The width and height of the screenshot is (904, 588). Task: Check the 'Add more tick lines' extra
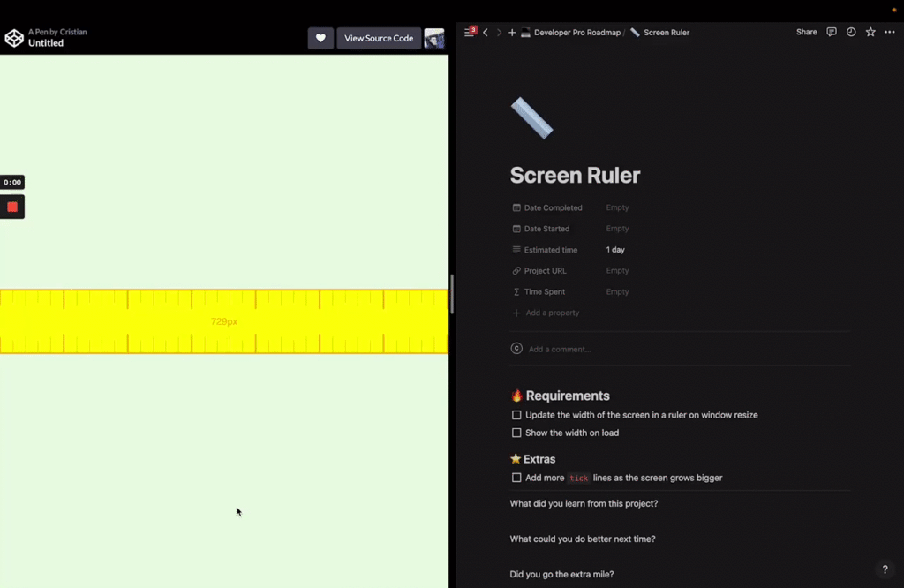(516, 478)
